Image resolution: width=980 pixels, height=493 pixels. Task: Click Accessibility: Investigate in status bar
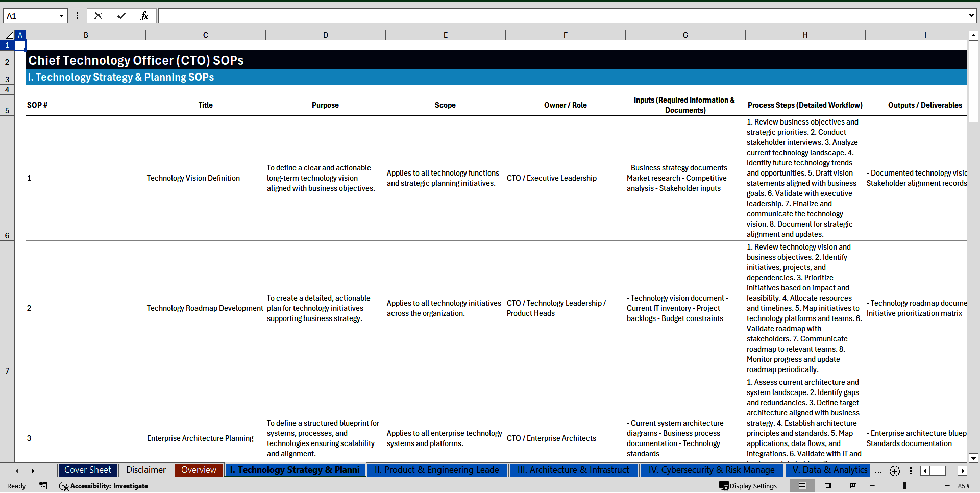[104, 486]
